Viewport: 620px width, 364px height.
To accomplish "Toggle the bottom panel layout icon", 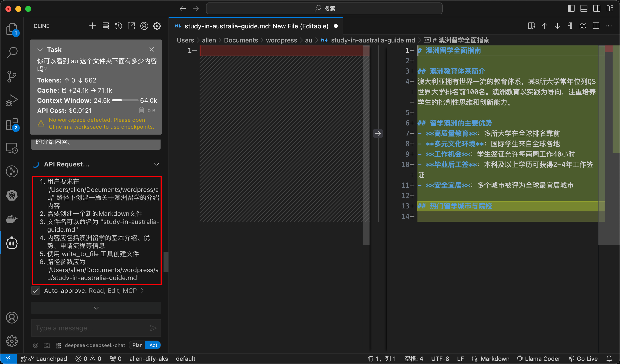I will click(584, 8).
